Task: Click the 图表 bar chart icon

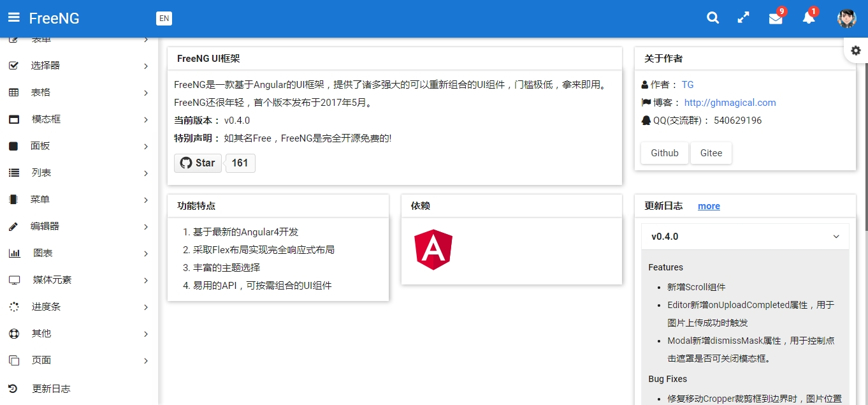Action: [14, 253]
